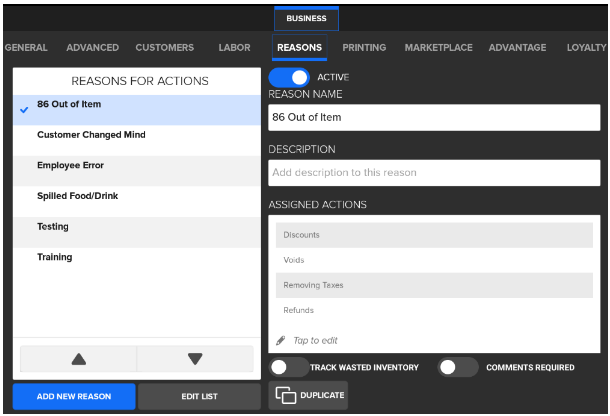This screenshot has width=610, height=416.
Task: Go to the Marketplace tab
Action: [439, 48]
